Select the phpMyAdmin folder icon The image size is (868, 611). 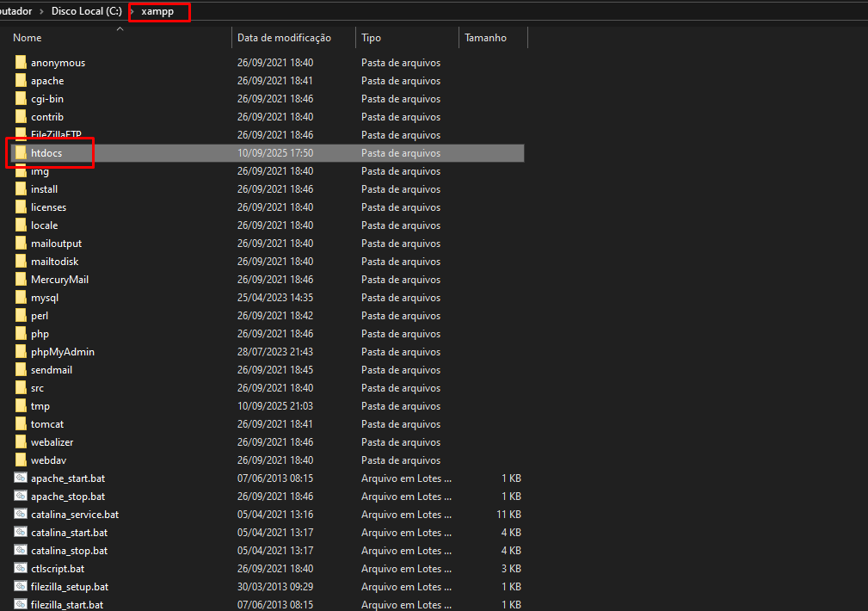pyautogui.click(x=22, y=352)
